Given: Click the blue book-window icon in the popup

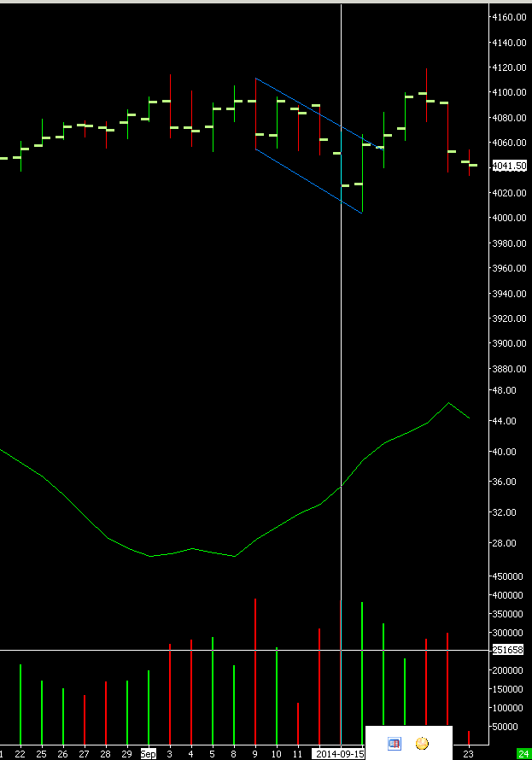Looking at the screenshot, I should [395, 743].
